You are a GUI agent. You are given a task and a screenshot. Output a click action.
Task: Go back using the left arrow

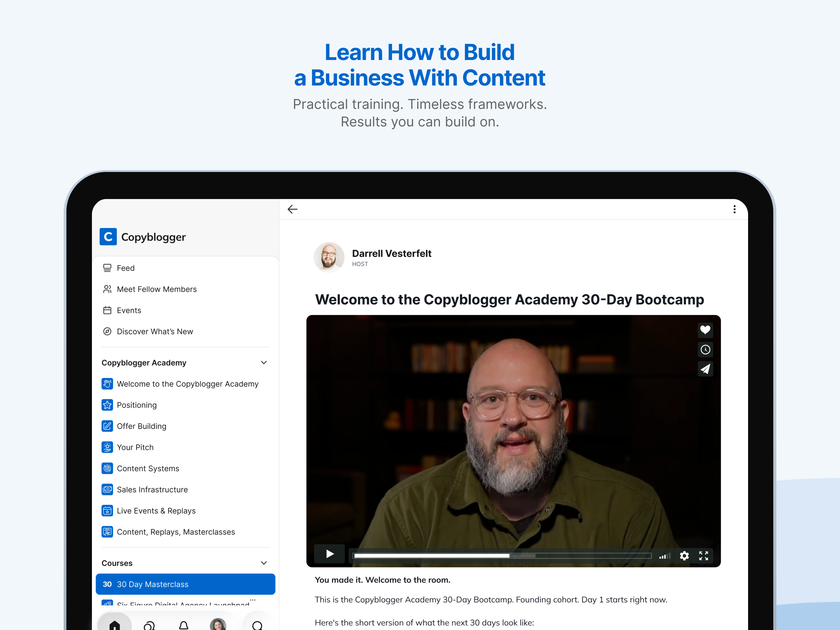(x=292, y=209)
